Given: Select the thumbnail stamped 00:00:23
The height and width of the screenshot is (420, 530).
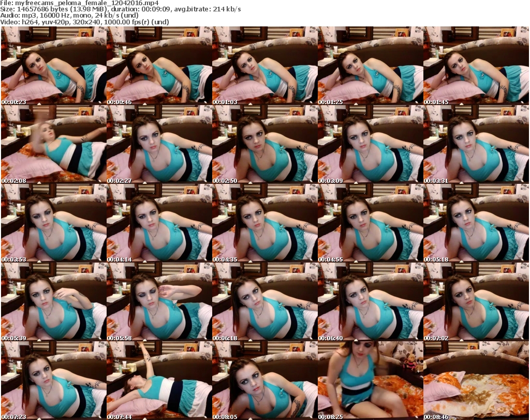Looking at the screenshot, I should [x=54, y=65].
